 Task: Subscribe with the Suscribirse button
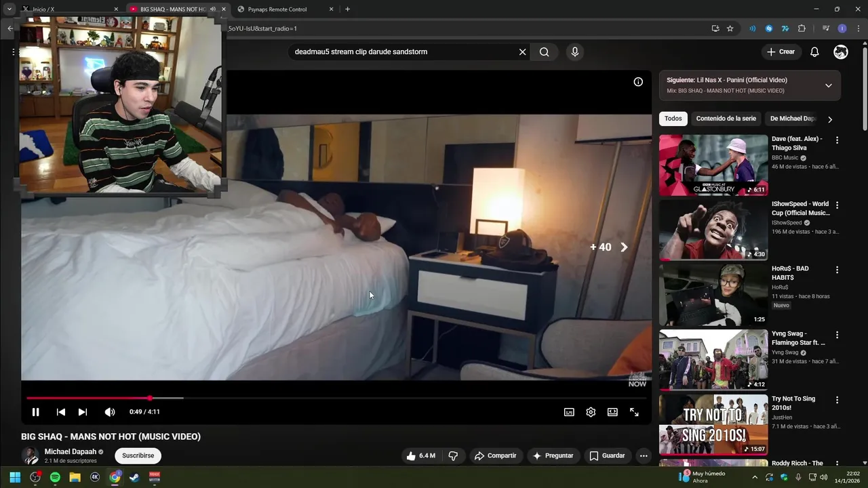tap(138, 455)
